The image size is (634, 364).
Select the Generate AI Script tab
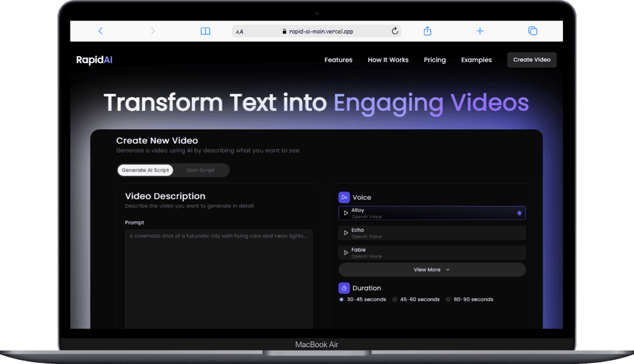click(x=145, y=170)
